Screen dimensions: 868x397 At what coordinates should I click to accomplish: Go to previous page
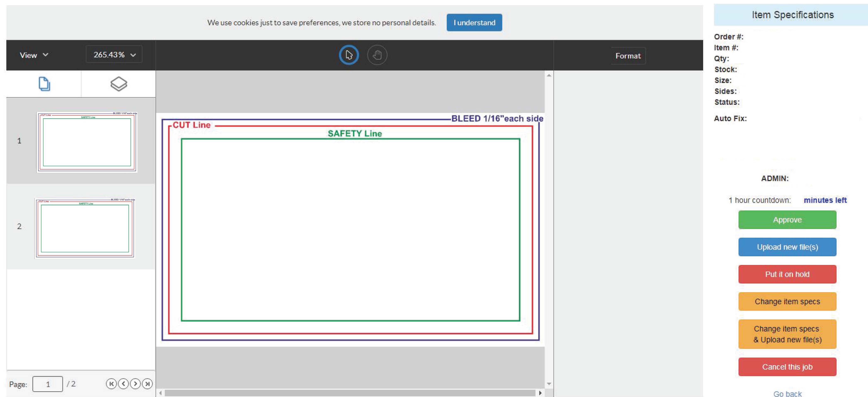[x=123, y=384]
